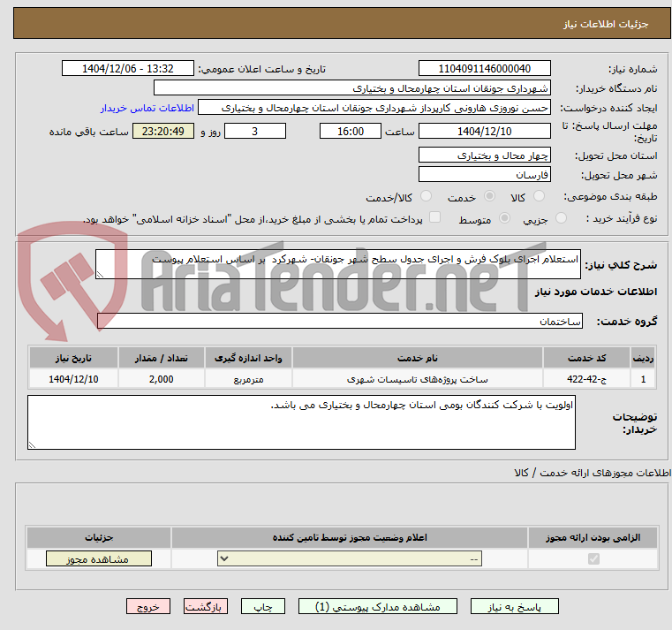Click the بازگشت back button

coord(205,606)
